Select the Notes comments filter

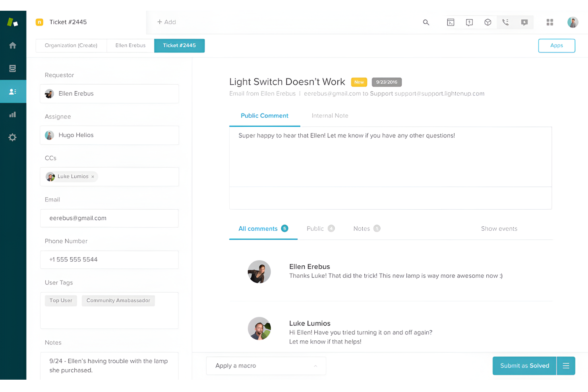362,228
